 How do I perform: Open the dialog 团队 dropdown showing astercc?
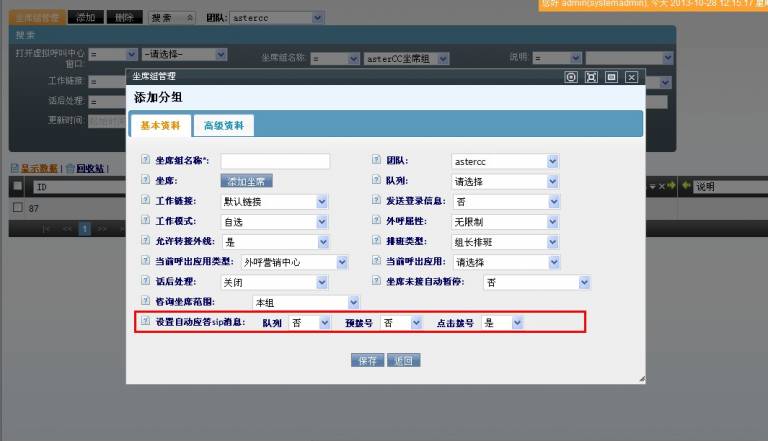point(505,161)
